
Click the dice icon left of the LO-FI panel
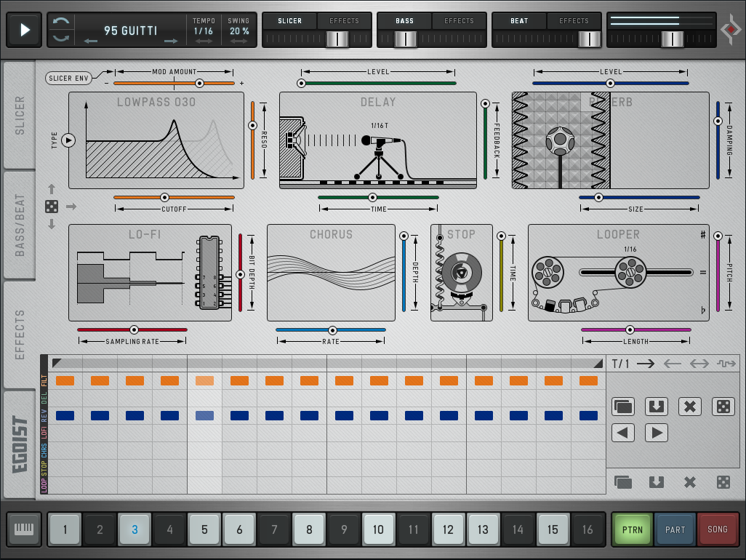pyautogui.click(x=52, y=207)
